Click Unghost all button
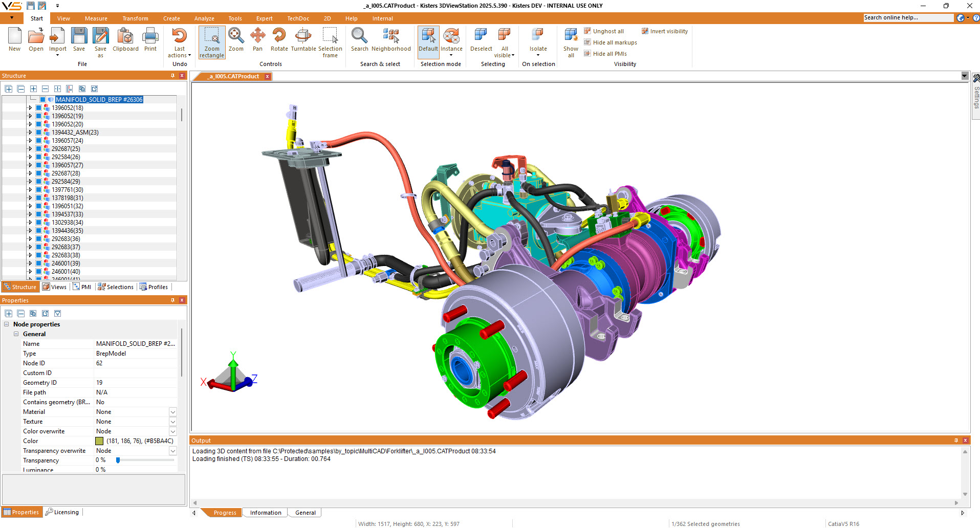This screenshot has width=980, height=528. [x=604, y=31]
